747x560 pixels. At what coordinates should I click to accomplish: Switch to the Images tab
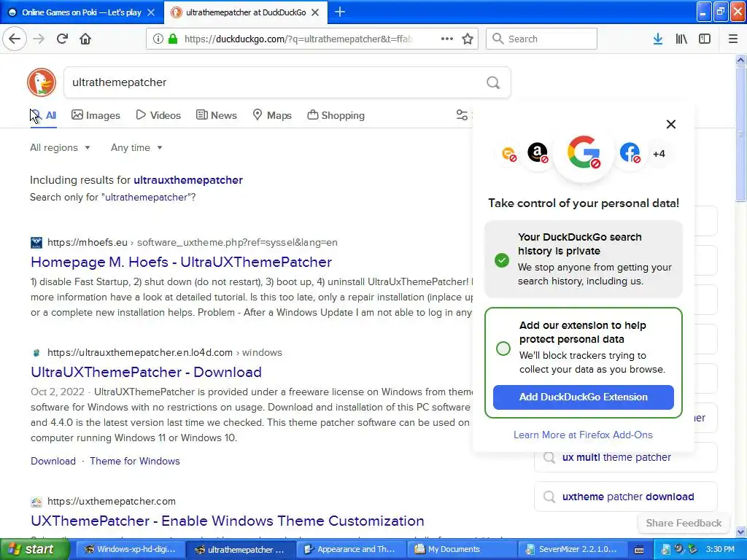click(96, 115)
